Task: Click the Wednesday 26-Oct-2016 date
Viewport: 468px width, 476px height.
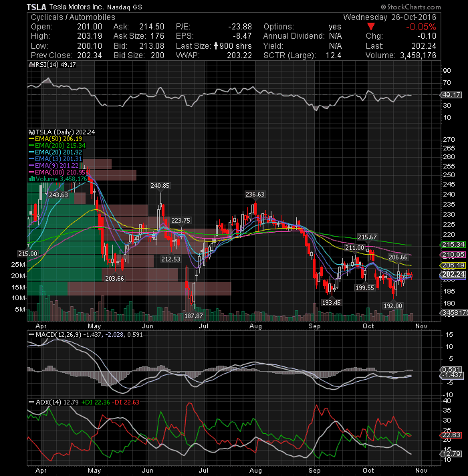Action: pos(390,17)
